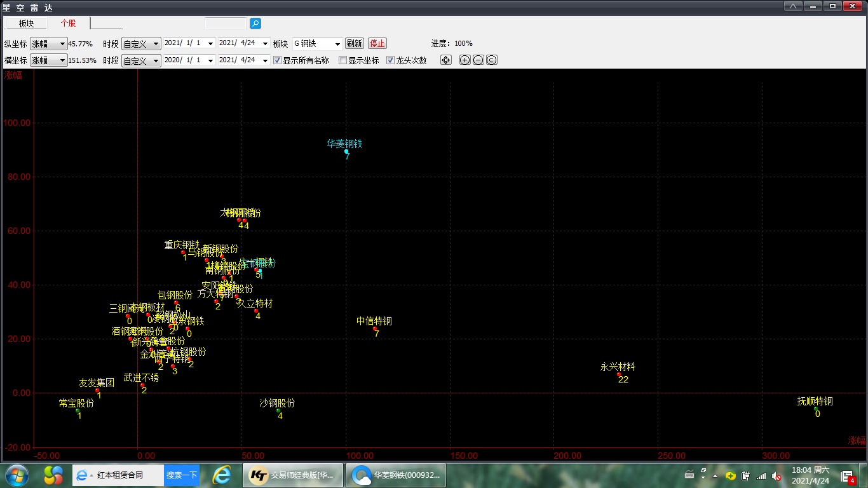Toggle the 显示所有名称 checkbox

pos(277,60)
